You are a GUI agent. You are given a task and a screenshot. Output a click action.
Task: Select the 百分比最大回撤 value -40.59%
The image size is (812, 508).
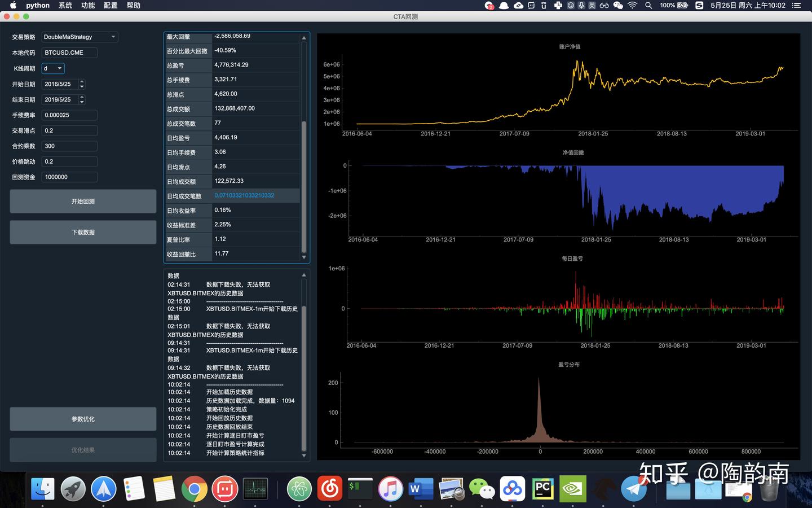[256, 51]
